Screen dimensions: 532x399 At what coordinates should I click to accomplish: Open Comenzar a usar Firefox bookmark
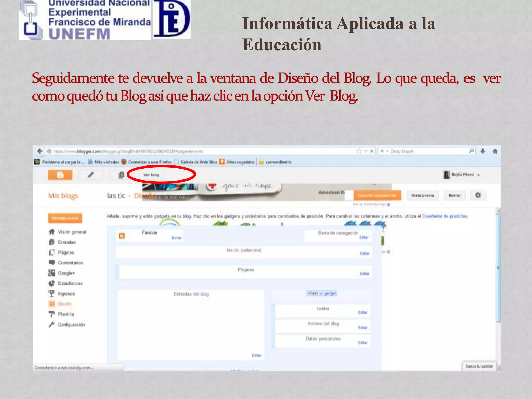(147, 162)
